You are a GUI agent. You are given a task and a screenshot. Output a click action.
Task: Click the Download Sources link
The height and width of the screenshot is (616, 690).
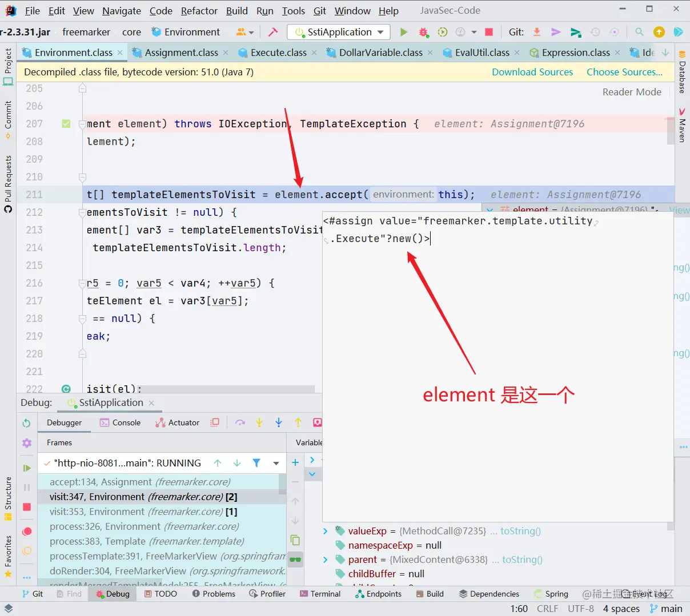coord(532,72)
